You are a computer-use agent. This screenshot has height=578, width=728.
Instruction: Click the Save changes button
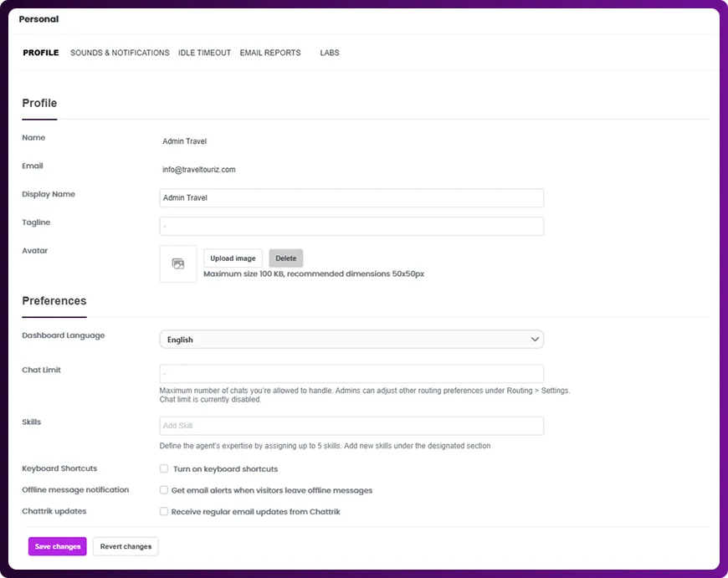coord(58,547)
